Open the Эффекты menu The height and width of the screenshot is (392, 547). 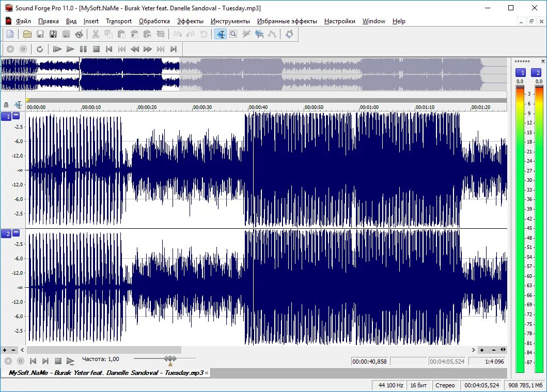(190, 21)
